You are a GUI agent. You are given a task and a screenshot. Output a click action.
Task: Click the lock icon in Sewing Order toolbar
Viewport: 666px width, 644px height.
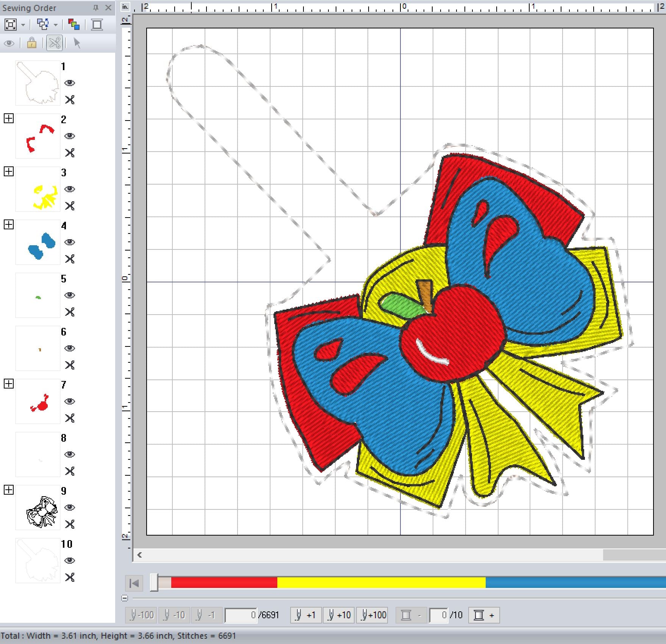pyautogui.click(x=32, y=43)
